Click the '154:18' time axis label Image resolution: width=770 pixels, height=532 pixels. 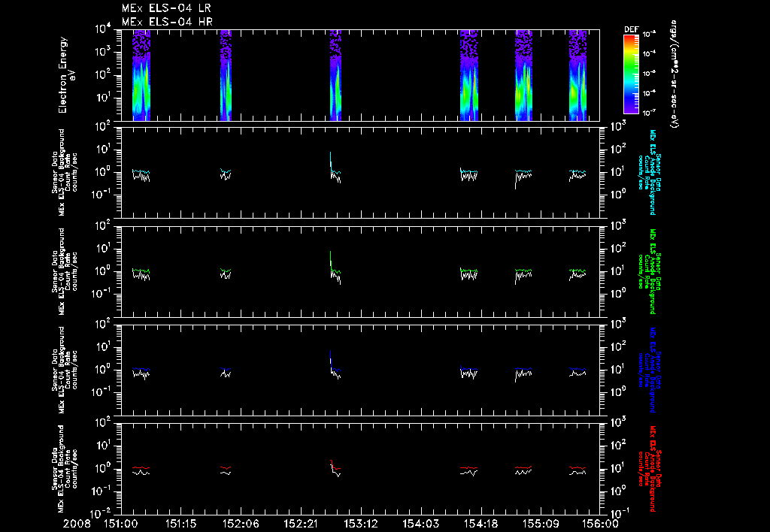(x=480, y=524)
